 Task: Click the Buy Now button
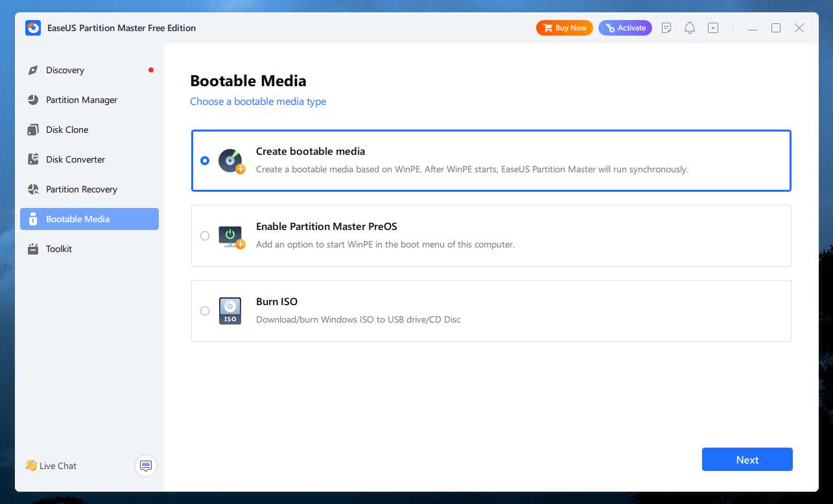(564, 28)
